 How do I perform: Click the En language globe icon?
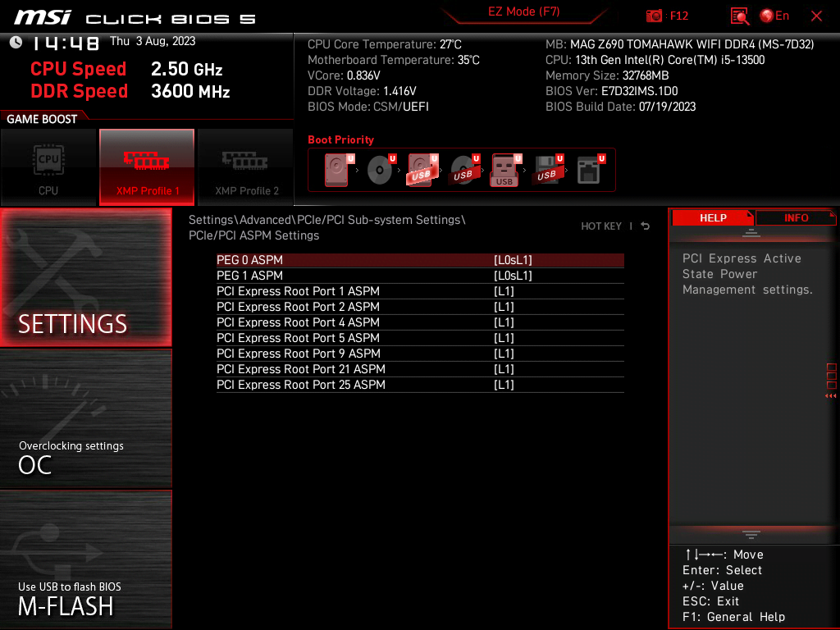pos(767,15)
